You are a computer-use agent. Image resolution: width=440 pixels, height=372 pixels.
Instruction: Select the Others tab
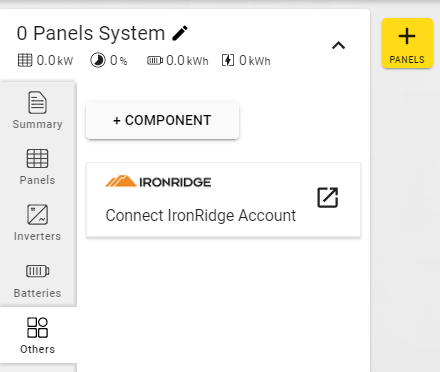pyautogui.click(x=37, y=335)
